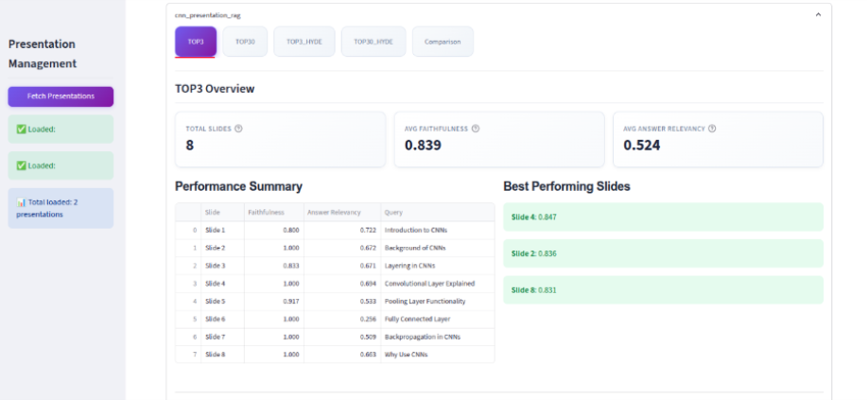
Task: Open the TOP30 tab
Action: (245, 42)
